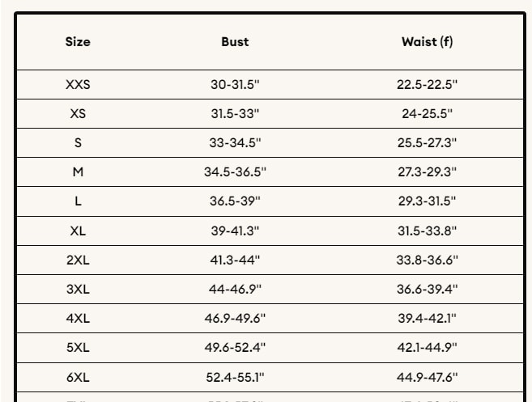Select the 6XL size label

[78, 376]
